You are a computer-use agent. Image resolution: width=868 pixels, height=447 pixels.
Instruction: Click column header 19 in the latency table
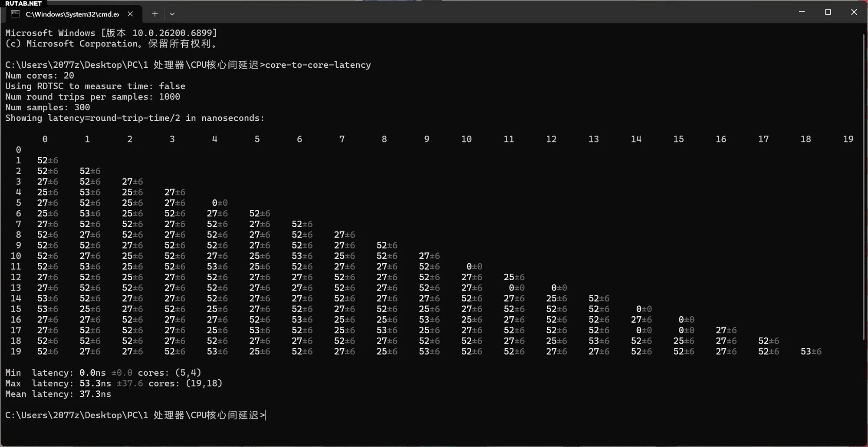(x=848, y=139)
